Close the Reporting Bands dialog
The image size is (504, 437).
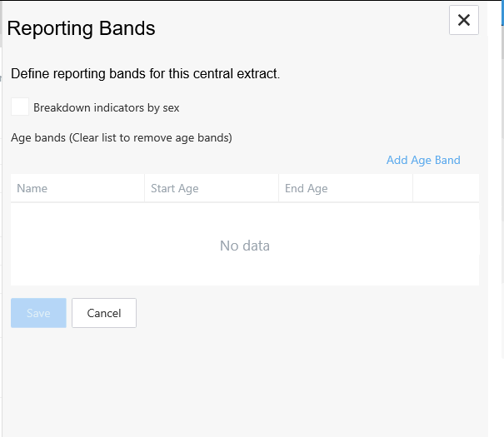coord(464,20)
